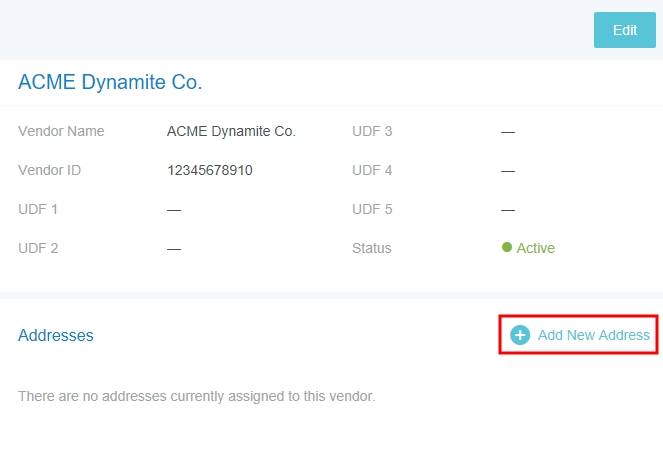Screen dimensions: 663x458
Task: Select the Addresses section heading
Action: [x=56, y=335]
